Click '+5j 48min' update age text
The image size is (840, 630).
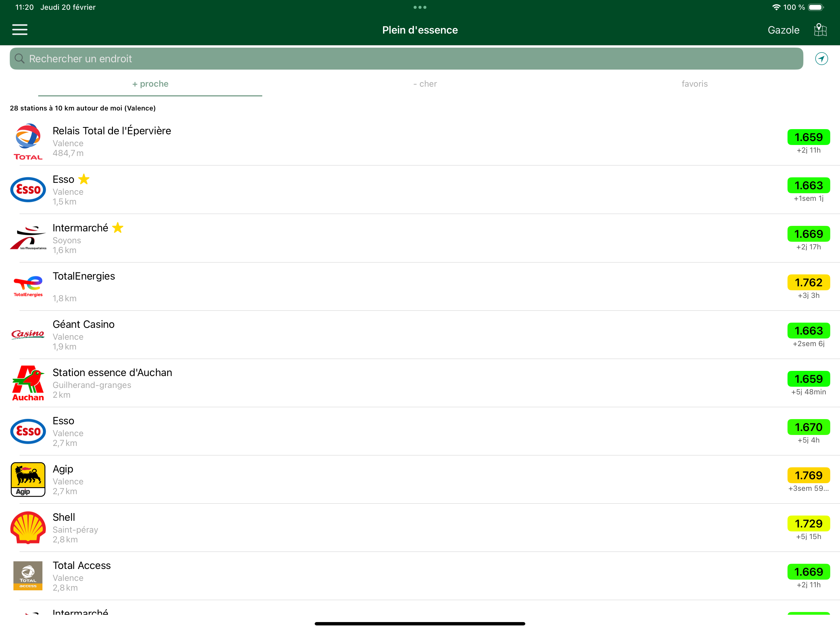[x=809, y=392]
